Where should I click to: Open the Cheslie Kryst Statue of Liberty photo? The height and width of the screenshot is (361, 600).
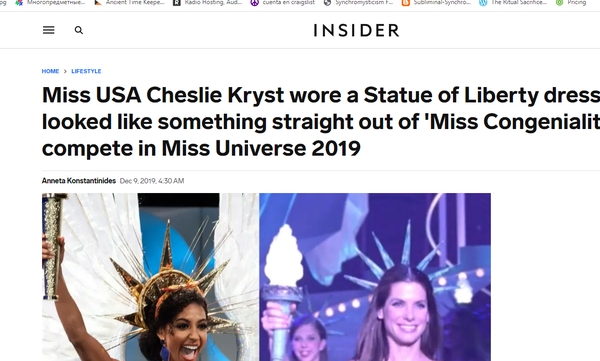click(x=150, y=277)
